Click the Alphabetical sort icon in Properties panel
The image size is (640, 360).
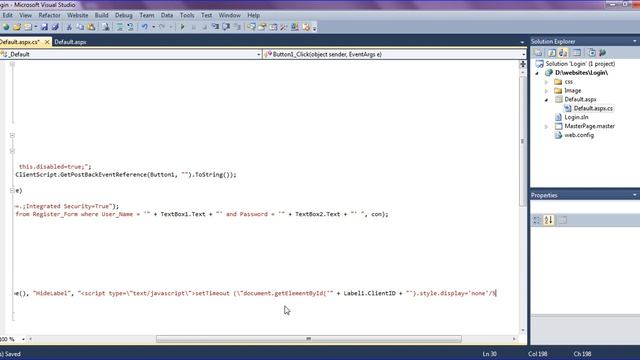pos(549,220)
